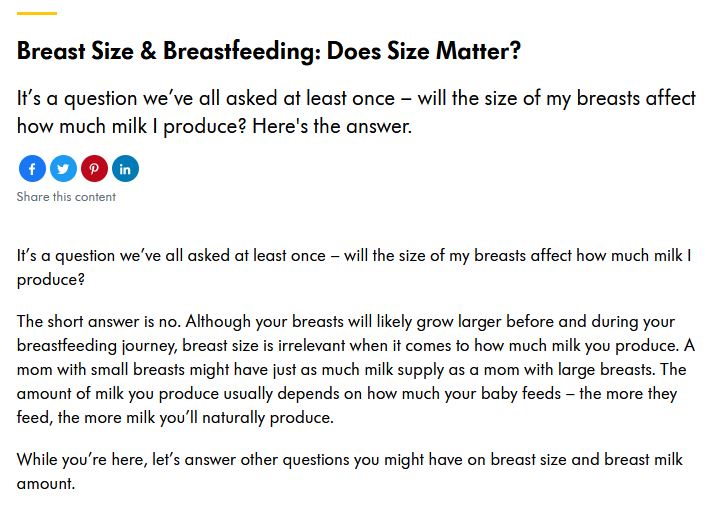Image resolution: width=718 pixels, height=511 pixels.
Task: Share the article on LinkedIn
Action: [125, 169]
